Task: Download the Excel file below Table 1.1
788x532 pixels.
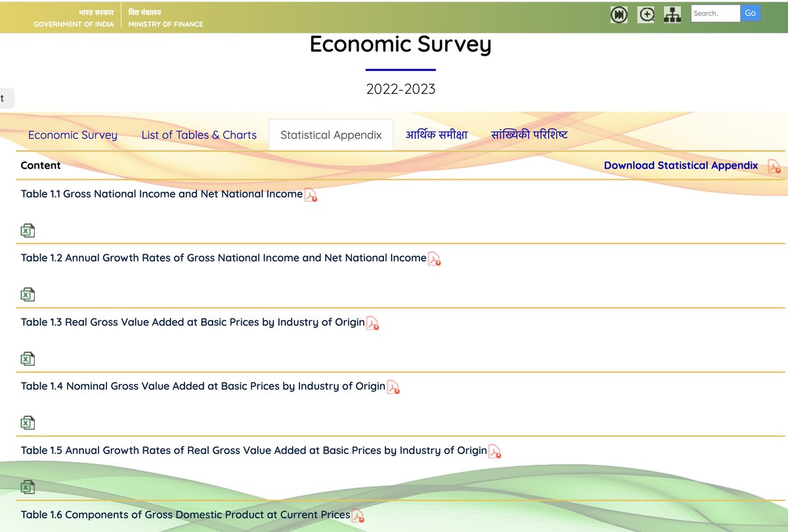Action: [x=27, y=230]
